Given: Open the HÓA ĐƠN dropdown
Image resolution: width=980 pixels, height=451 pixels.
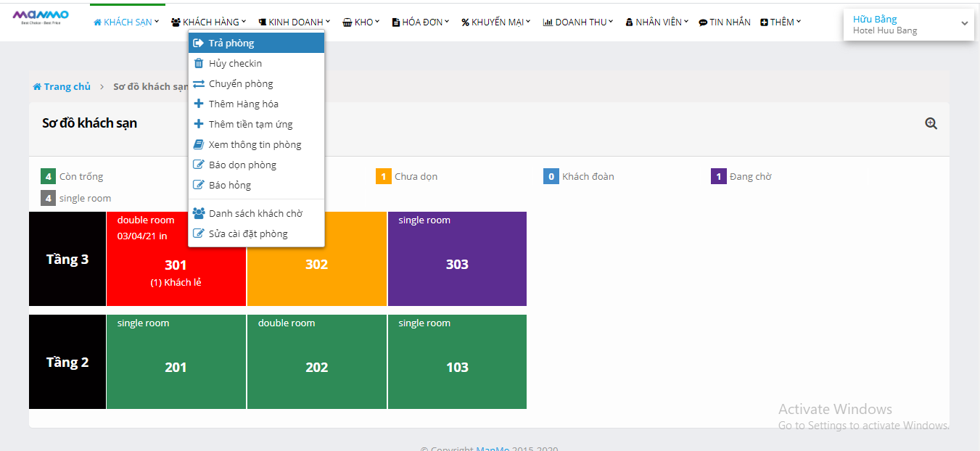Looking at the screenshot, I should click(x=421, y=22).
